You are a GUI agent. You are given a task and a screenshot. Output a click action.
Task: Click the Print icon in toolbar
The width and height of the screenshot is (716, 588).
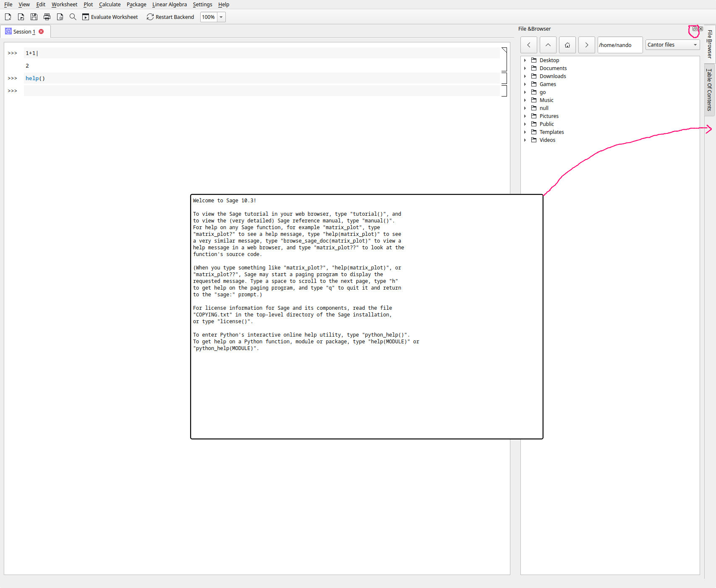point(47,17)
